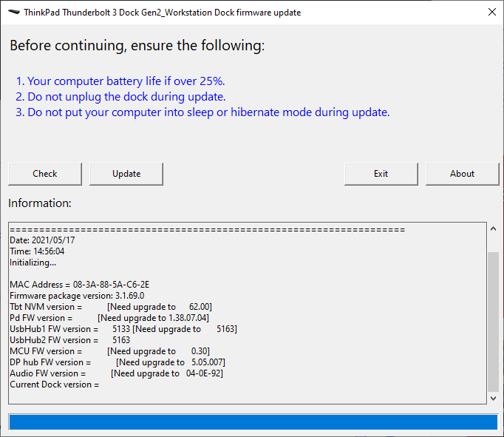Click the dock icon in title bar
504x437 pixels.
coord(14,13)
